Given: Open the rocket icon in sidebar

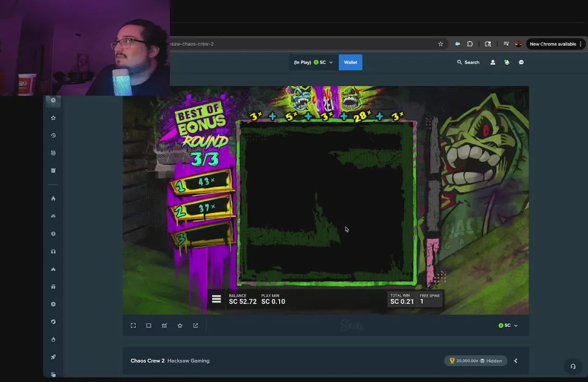Looking at the screenshot, I should [x=53, y=357].
